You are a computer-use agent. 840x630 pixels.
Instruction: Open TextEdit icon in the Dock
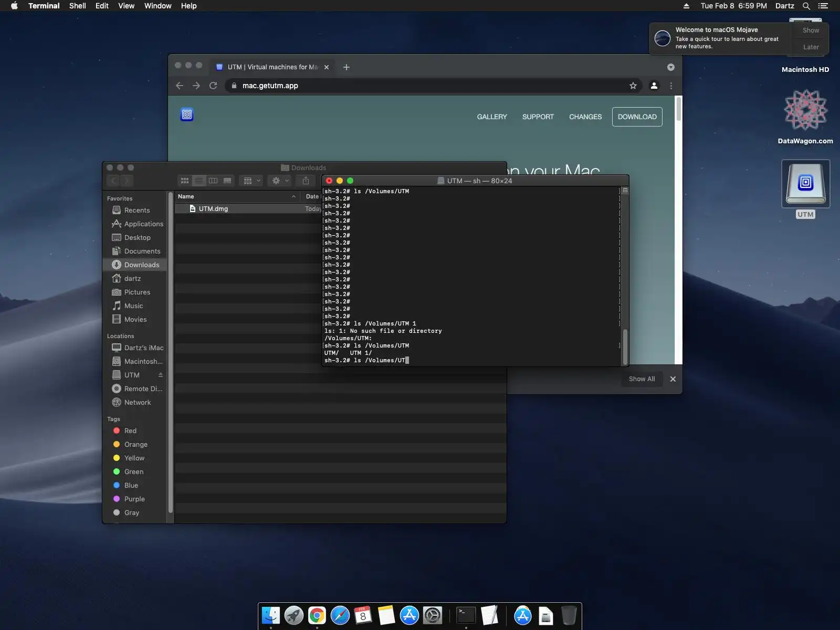pos(489,615)
